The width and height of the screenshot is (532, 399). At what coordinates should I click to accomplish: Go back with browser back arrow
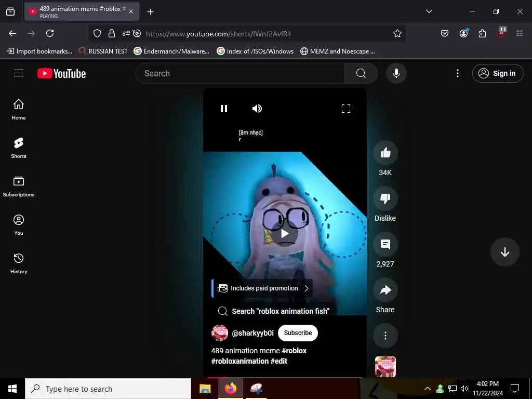coord(12,33)
